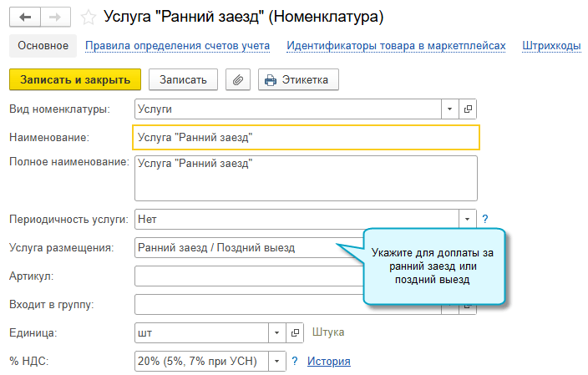Click the forward navigation arrow
This screenshot has height=375, width=588.
coord(54,16)
